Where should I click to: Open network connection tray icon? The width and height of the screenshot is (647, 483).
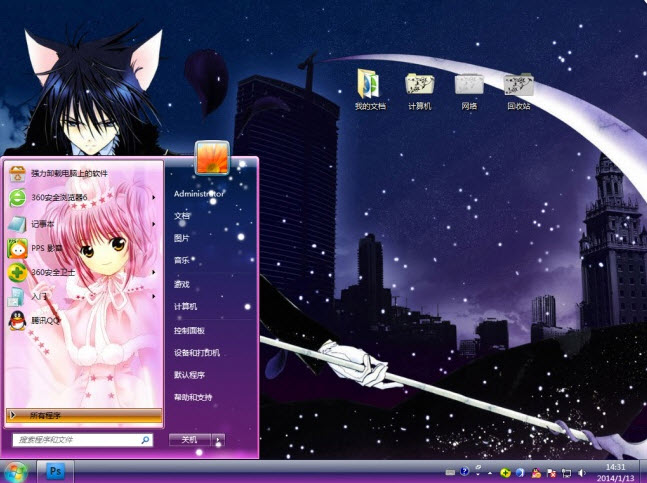pos(567,473)
